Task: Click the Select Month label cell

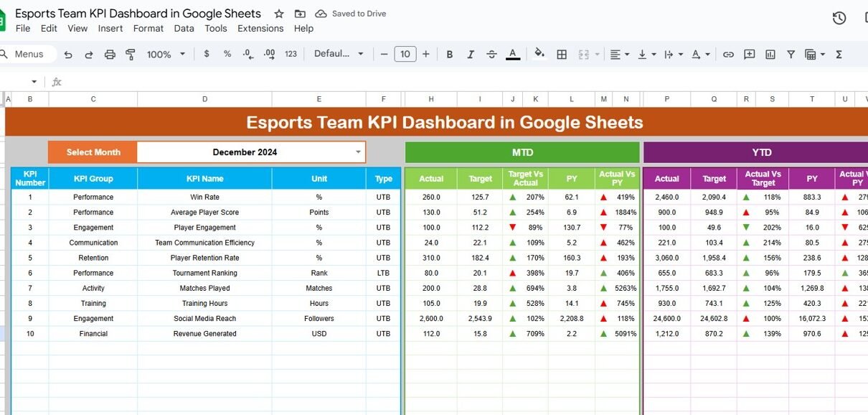Action: [93, 152]
